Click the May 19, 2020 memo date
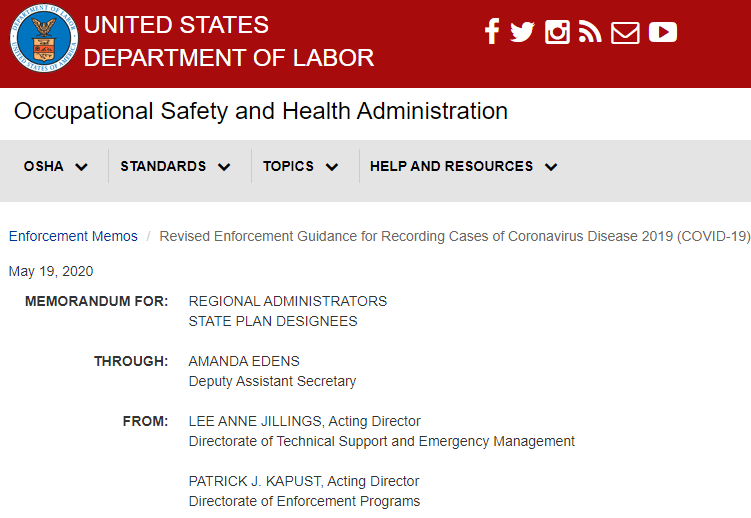 tap(51, 271)
